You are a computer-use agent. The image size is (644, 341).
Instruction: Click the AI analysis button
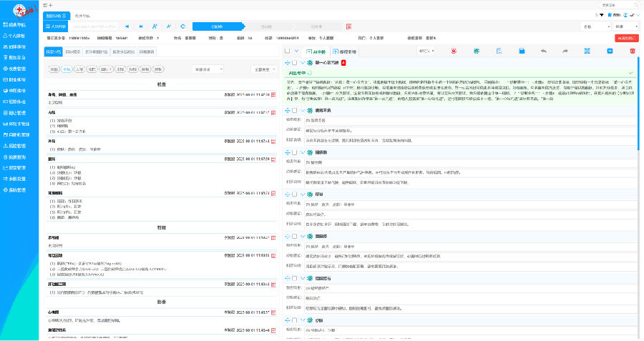click(x=316, y=51)
